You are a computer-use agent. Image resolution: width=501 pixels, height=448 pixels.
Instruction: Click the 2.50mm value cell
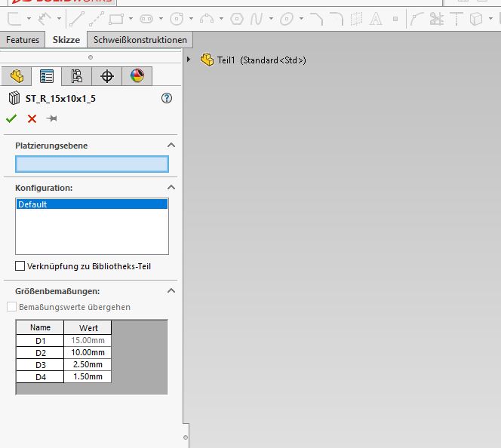88,364
